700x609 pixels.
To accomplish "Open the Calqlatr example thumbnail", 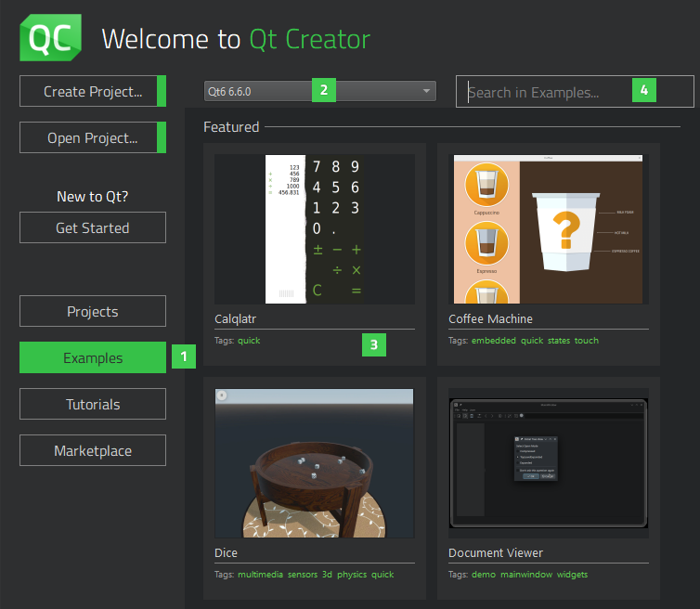I will coord(314,228).
